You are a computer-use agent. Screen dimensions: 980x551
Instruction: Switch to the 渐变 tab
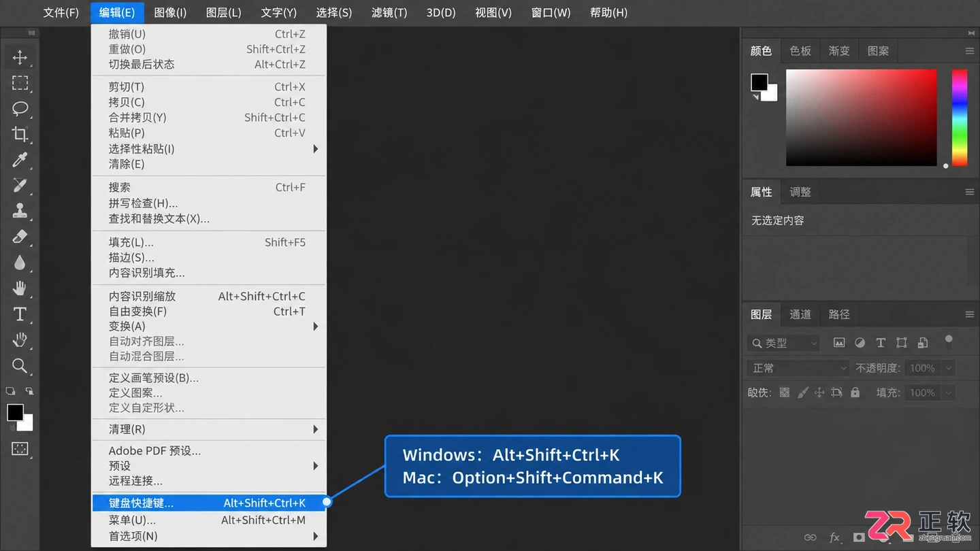839,51
